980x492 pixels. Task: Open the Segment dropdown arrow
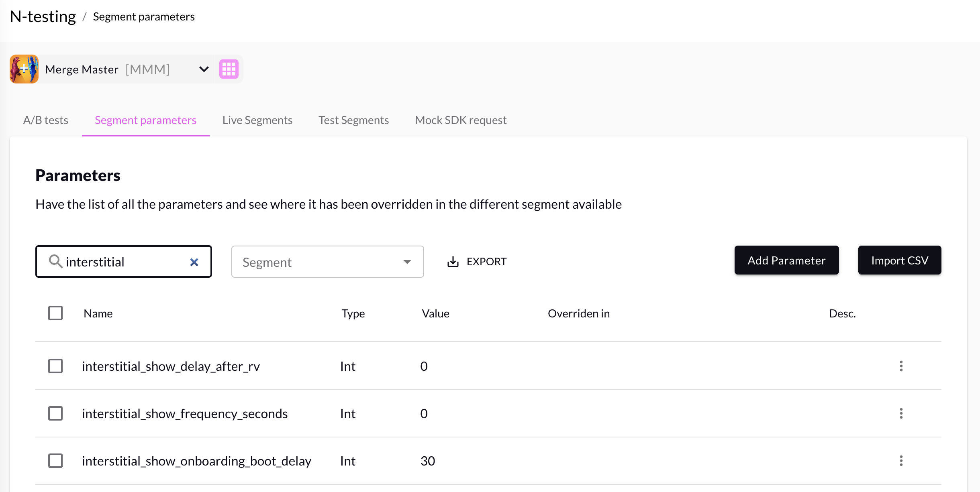(x=407, y=262)
